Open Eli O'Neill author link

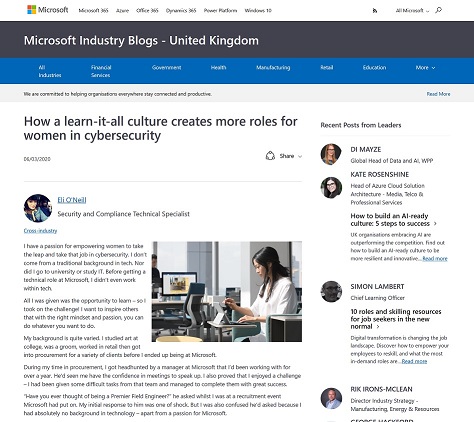click(x=72, y=200)
